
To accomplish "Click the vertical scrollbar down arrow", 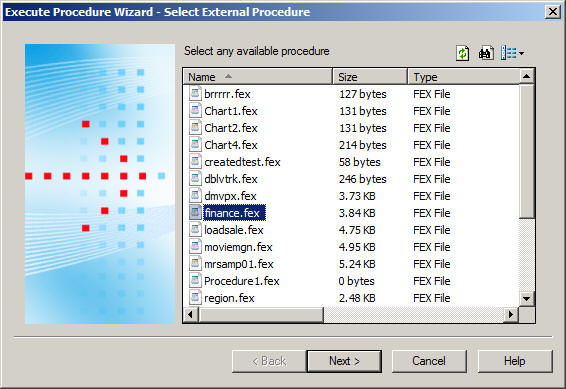I will (x=526, y=298).
